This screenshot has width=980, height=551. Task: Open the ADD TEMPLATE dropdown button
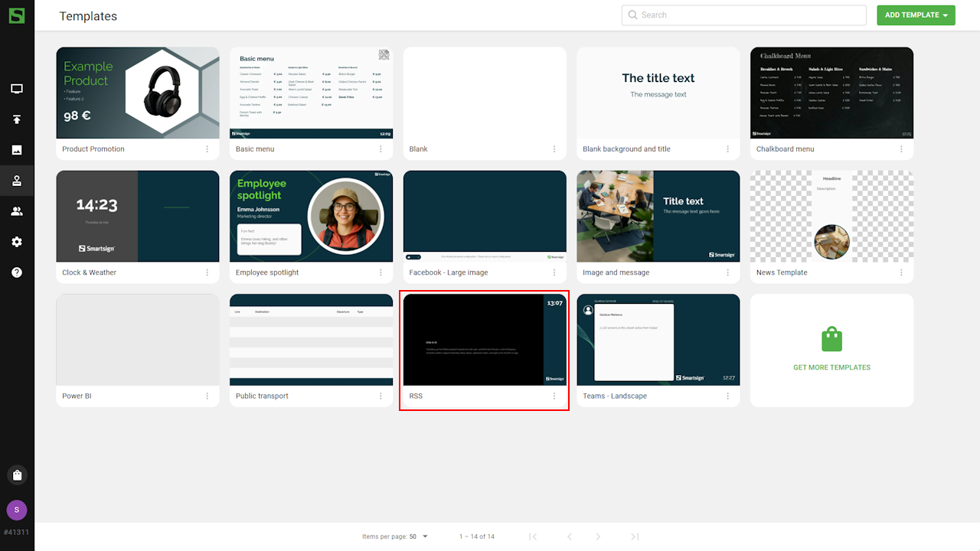coord(916,15)
